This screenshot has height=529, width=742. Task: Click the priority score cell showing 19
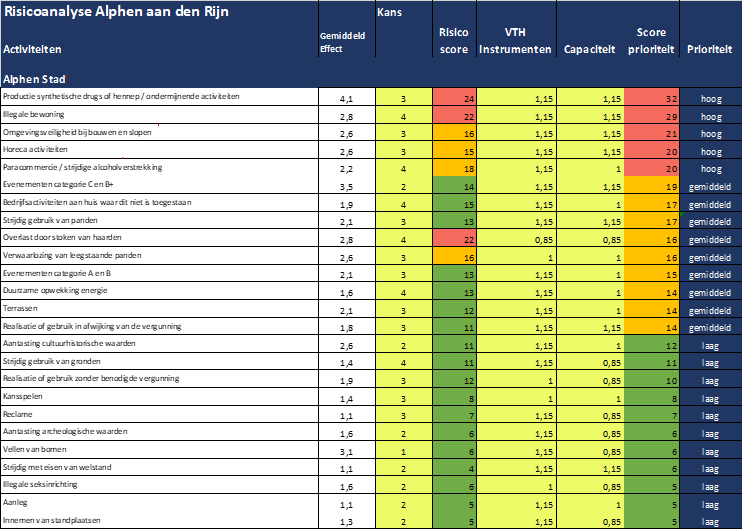(651, 187)
